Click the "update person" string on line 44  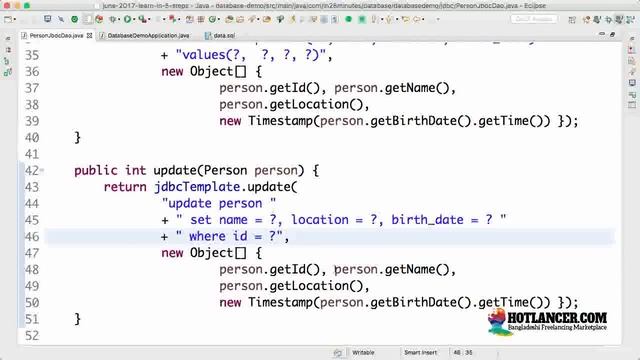pyautogui.click(x=219, y=203)
